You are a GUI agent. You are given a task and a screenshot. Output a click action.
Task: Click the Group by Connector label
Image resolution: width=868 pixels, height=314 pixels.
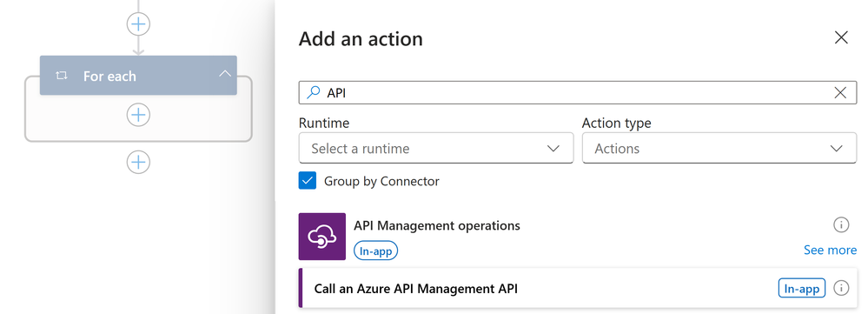pyautogui.click(x=381, y=181)
